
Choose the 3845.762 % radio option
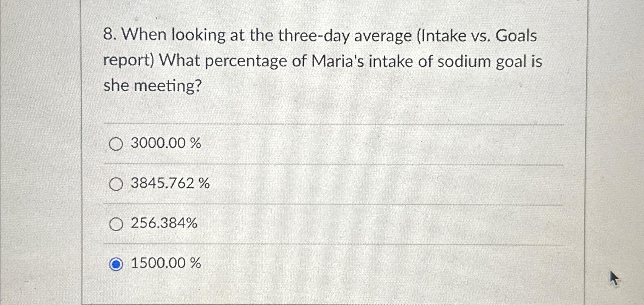tap(116, 185)
